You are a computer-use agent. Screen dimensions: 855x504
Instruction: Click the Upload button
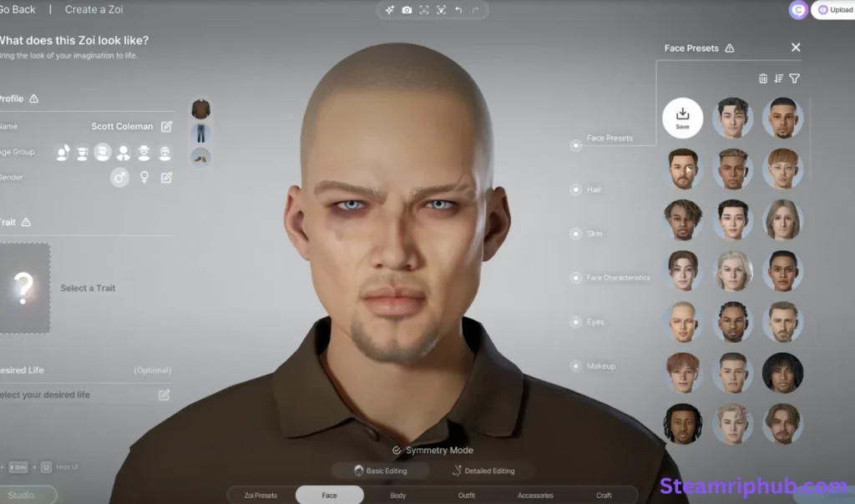834,10
